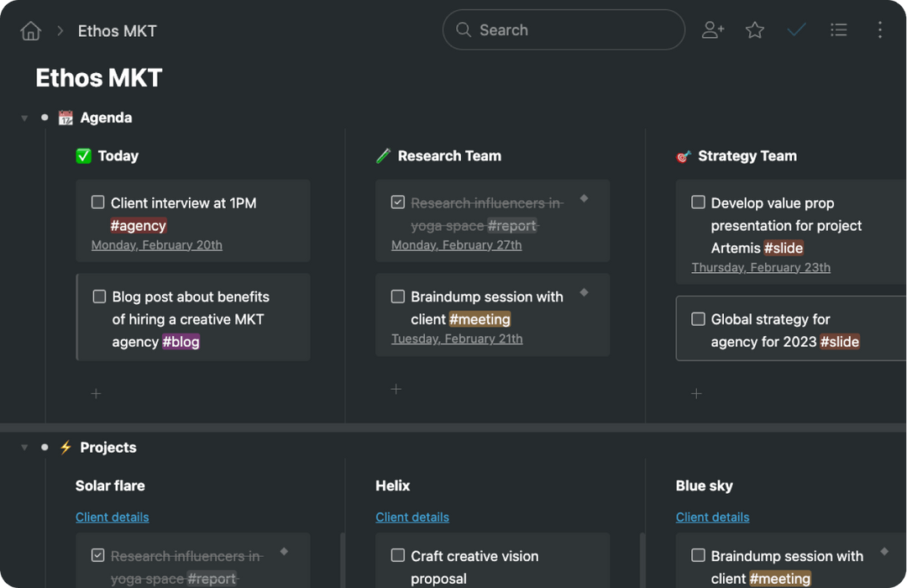Toggle the completed items checkmark icon
The image size is (907, 588).
coord(796,30)
